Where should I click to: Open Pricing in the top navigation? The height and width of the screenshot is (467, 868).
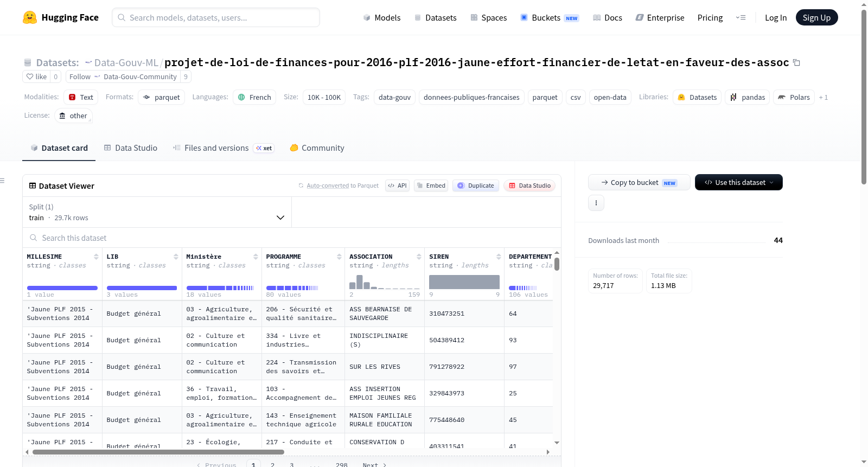(710, 17)
